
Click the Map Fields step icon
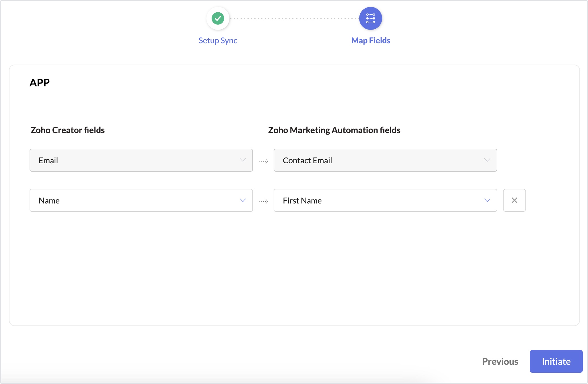point(371,18)
